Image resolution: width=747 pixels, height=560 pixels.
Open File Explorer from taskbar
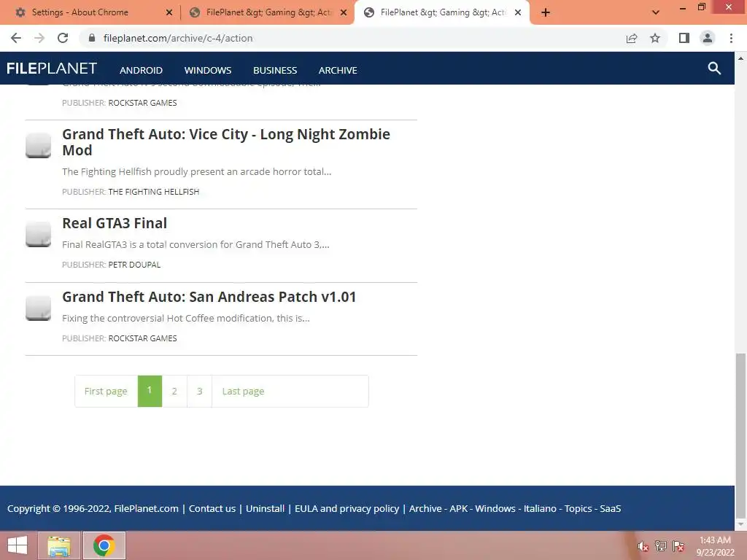(58, 545)
